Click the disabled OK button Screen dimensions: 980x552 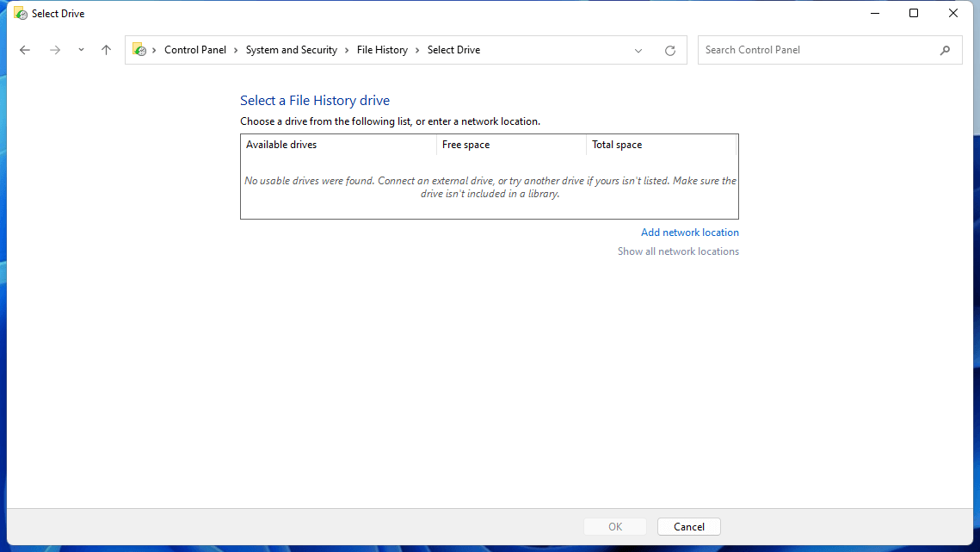tap(615, 527)
